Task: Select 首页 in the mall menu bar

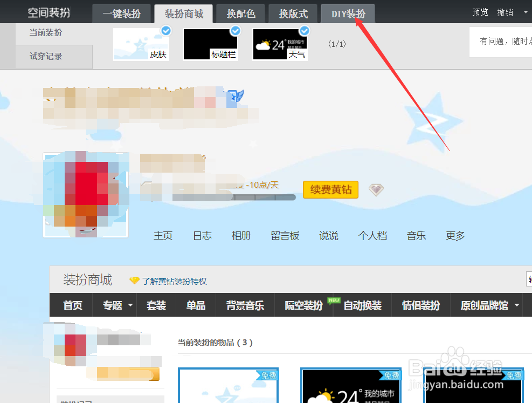Action: [x=73, y=305]
